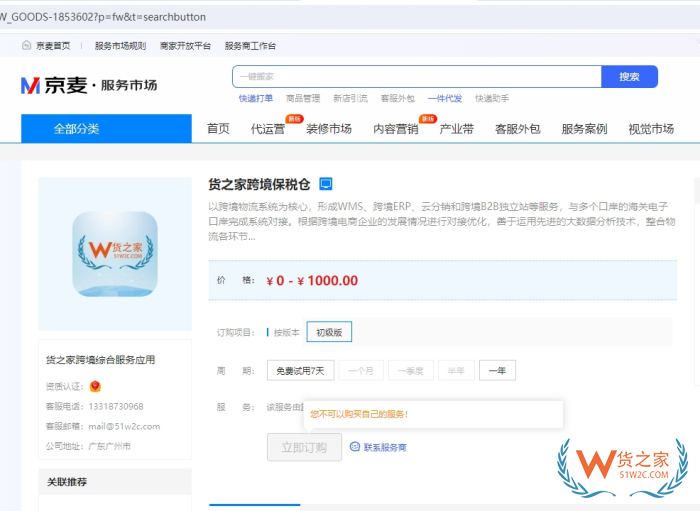Choose the 一个月 period
700x511 pixels.
[x=361, y=371]
